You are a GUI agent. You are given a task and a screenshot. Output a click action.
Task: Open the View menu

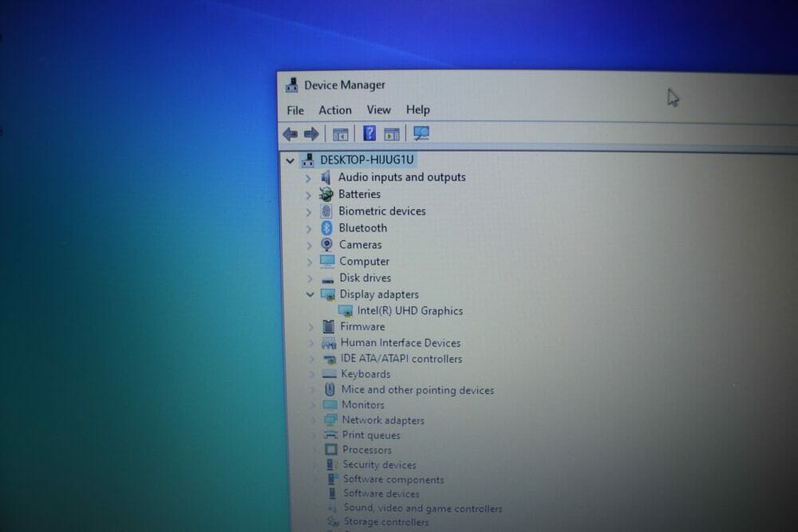tap(378, 110)
